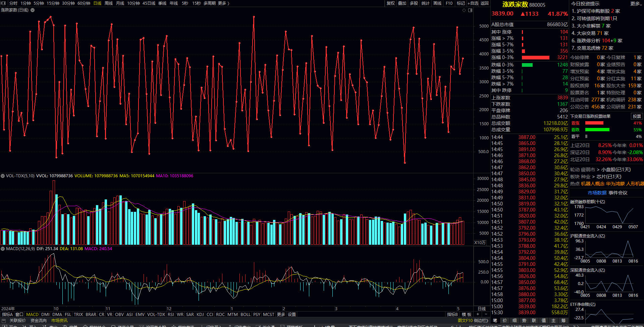
Task: Select the 日线 period tab
Action: tap(97, 3)
